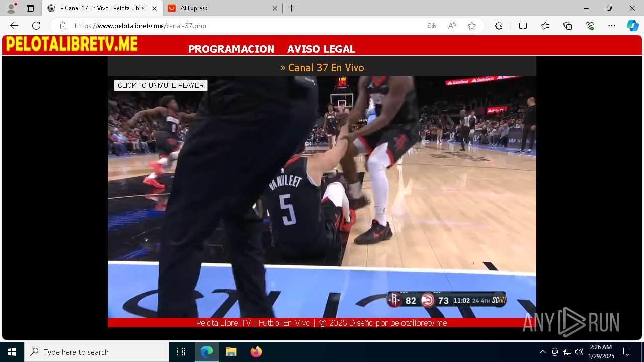Screen dimensions: 644x362
Task: Restore down the browser window
Action: coord(609,8)
